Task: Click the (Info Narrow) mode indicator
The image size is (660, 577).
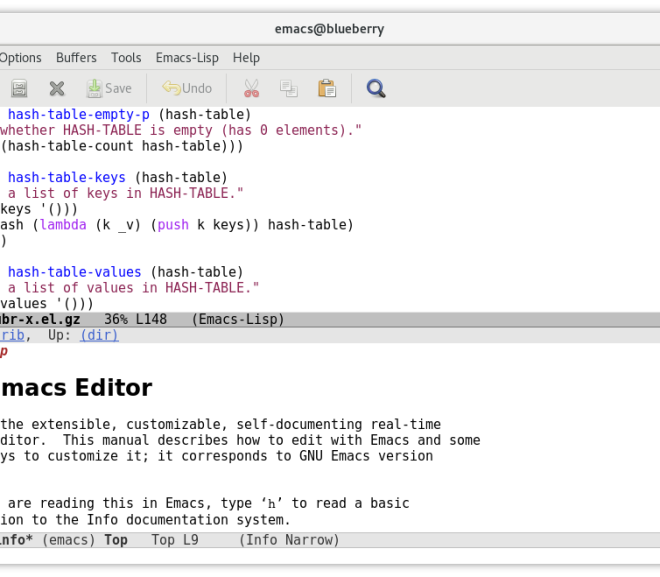Action: coord(289,540)
